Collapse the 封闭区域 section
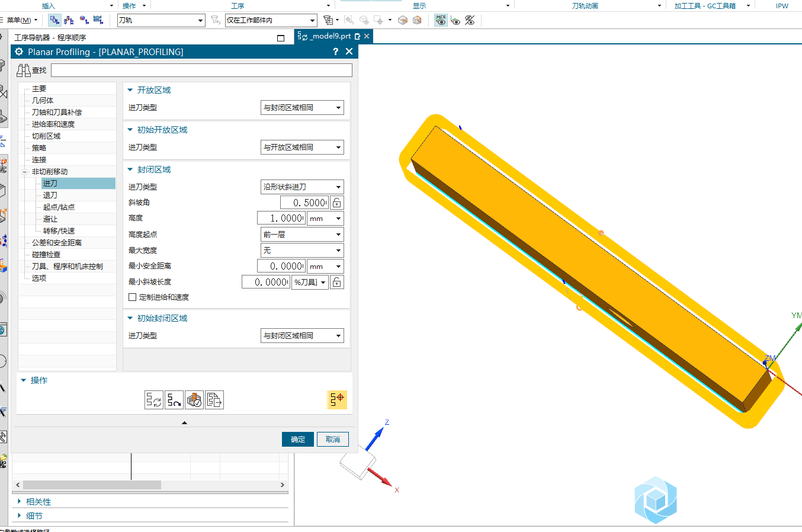 pyautogui.click(x=130, y=169)
